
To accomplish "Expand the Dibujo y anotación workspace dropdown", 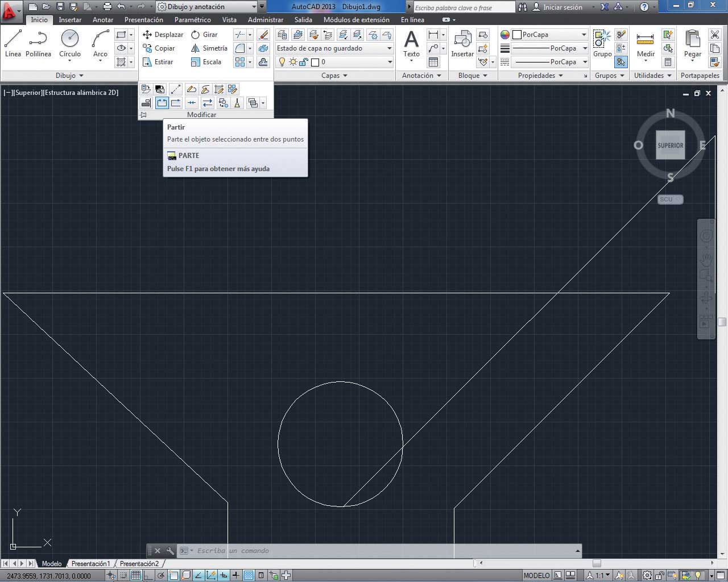I will pos(254,7).
